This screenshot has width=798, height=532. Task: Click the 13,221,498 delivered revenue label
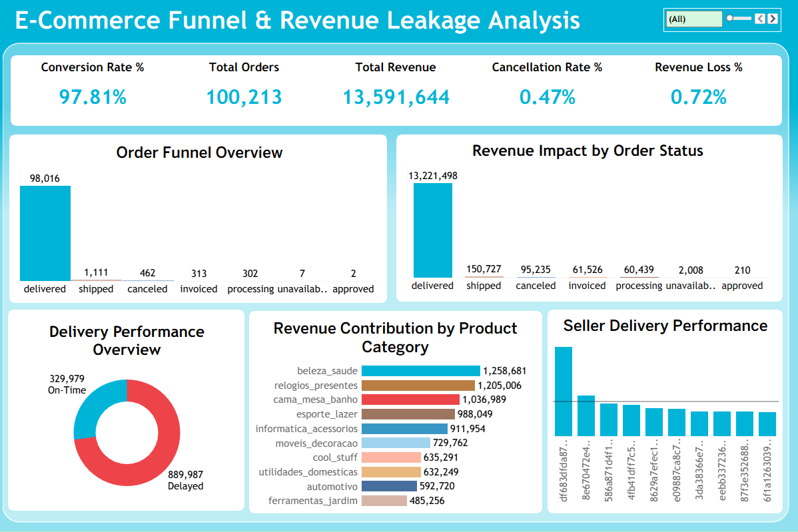(x=433, y=176)
